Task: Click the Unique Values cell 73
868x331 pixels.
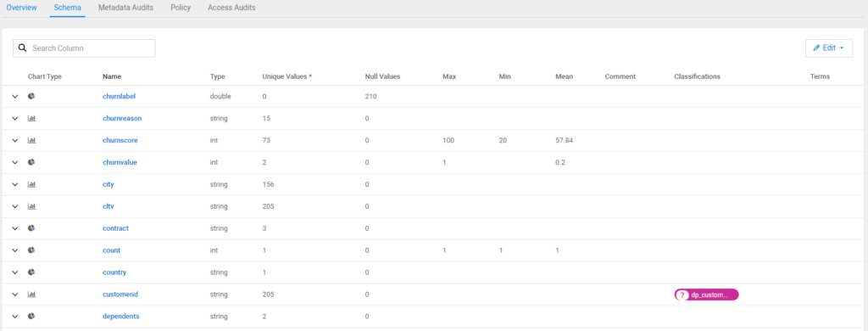Action: [266, 140]
